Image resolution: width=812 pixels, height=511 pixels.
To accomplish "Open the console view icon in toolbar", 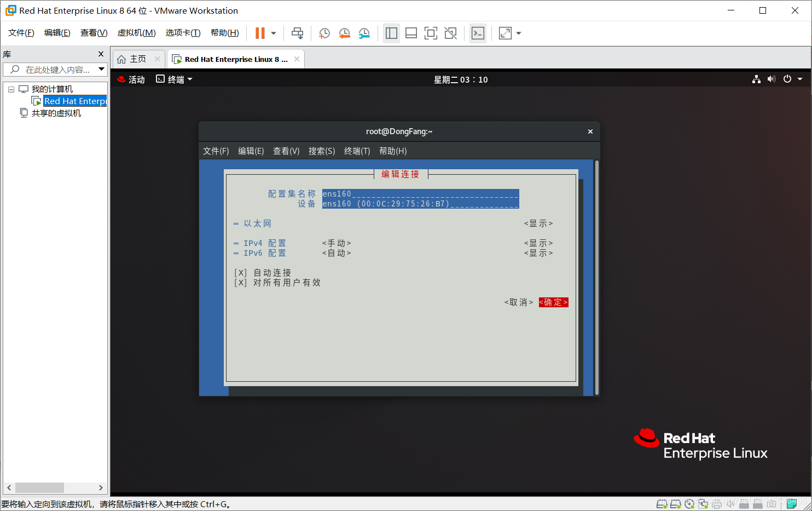I will pyautogui.click(x=478, y=33).
